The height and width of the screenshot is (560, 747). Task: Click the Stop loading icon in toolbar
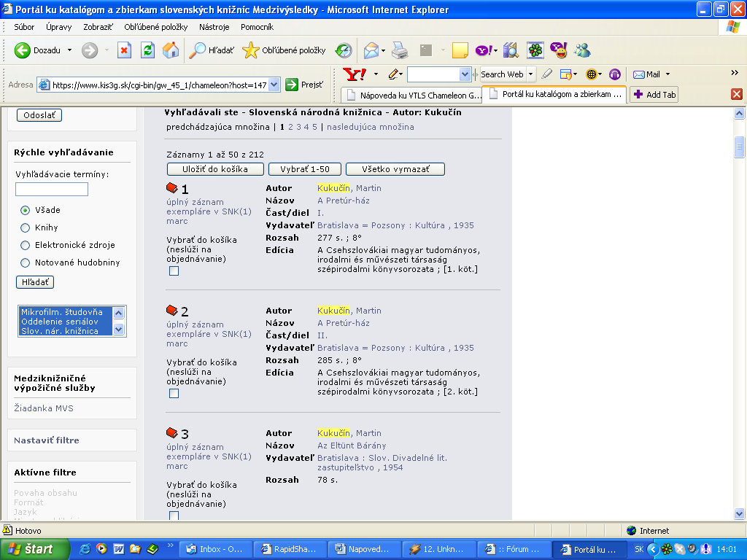124,50
